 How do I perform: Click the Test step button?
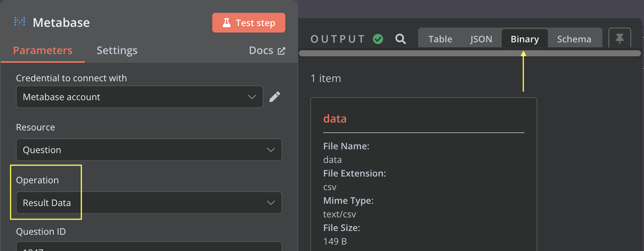point(249,23)
